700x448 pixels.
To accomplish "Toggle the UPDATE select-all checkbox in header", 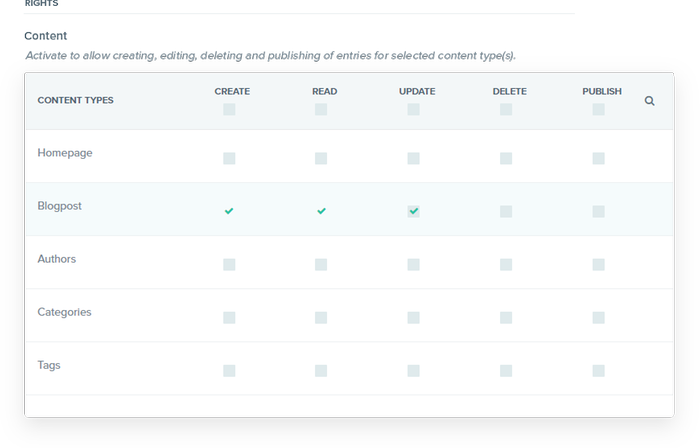I will click(413, 109).
